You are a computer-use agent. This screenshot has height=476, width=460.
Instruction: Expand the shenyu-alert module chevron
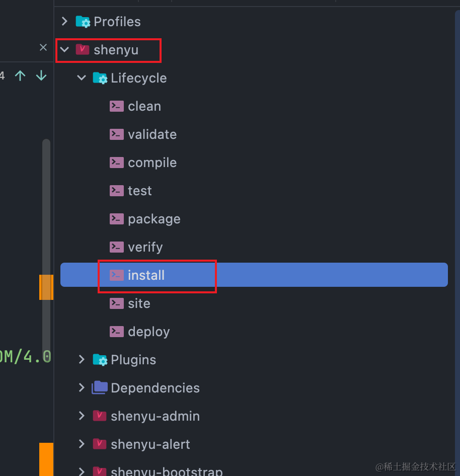pos(82,444)
